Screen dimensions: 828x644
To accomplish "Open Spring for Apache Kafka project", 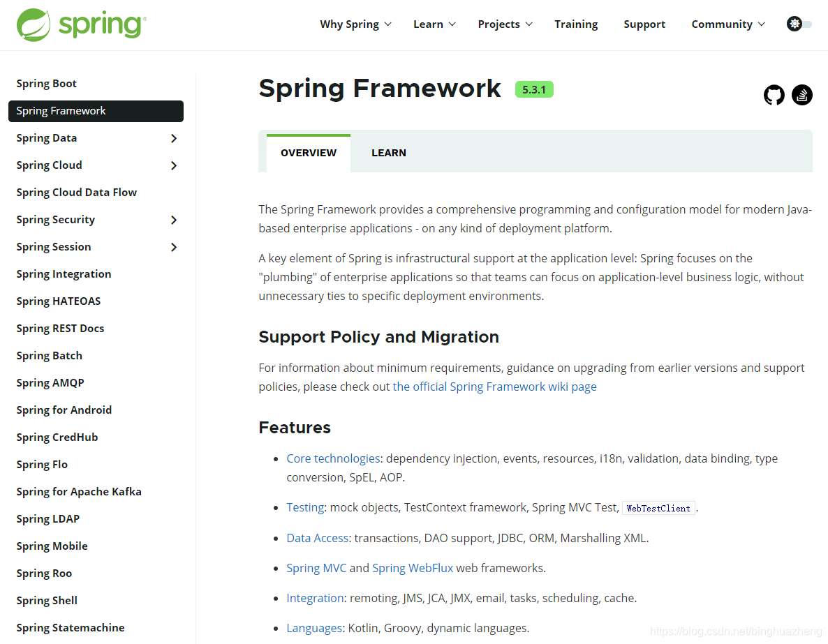I will click(79, 491).
